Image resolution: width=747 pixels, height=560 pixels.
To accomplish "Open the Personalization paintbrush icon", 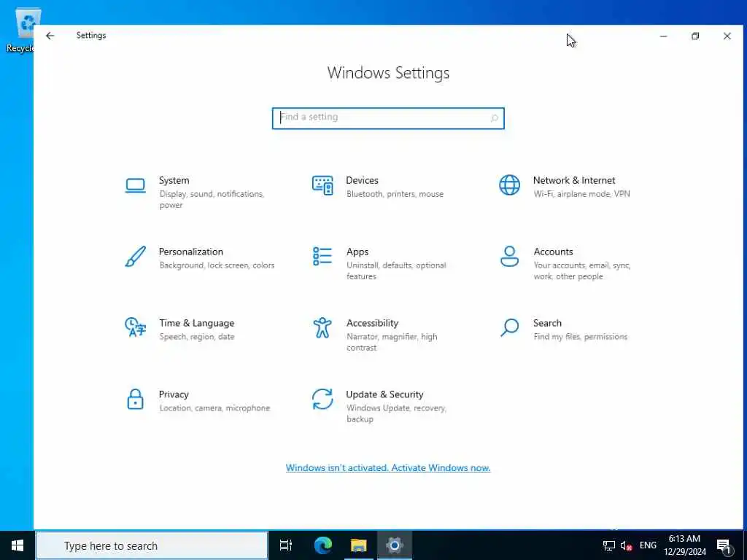I will (135, 257).
